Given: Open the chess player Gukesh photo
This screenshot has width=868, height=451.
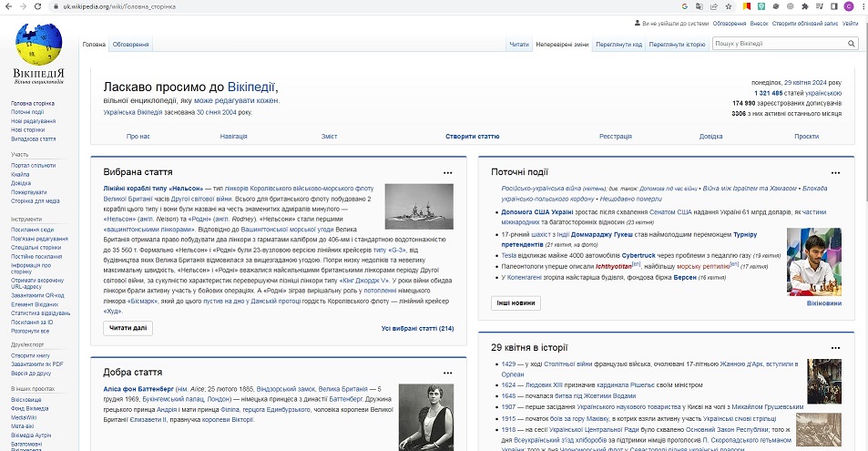Looking at the screenshot, I should point(813,261).
